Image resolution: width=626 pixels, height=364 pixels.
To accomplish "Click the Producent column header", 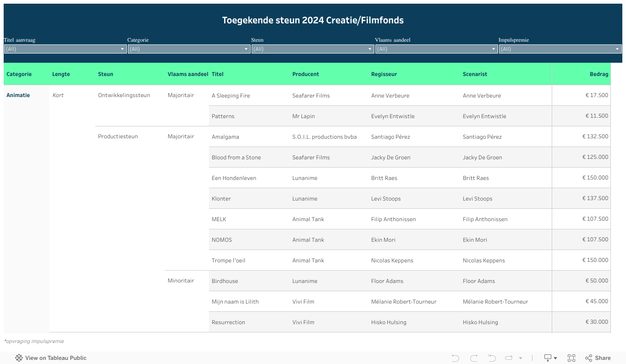I will [x=306, y=74].
